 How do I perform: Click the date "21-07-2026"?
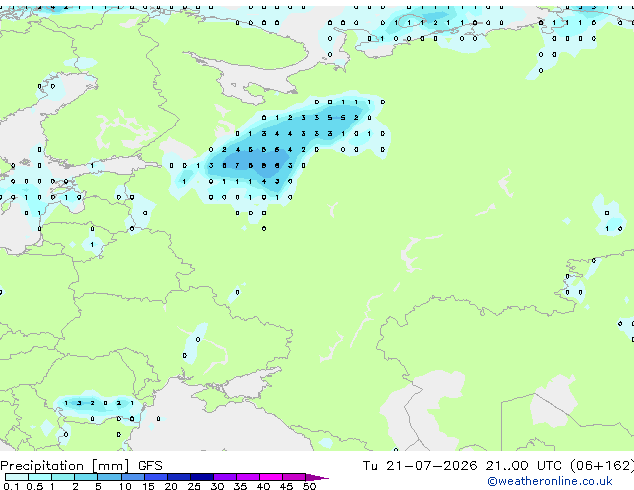coord(431,466)
